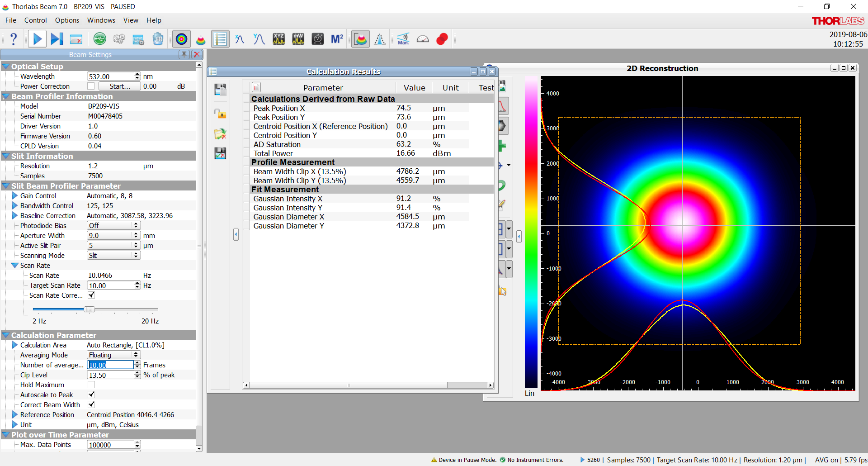Click the Clip Level input field
Image resolution: width=868 pixels, height=466 pixels.
(x=110, y=375)
